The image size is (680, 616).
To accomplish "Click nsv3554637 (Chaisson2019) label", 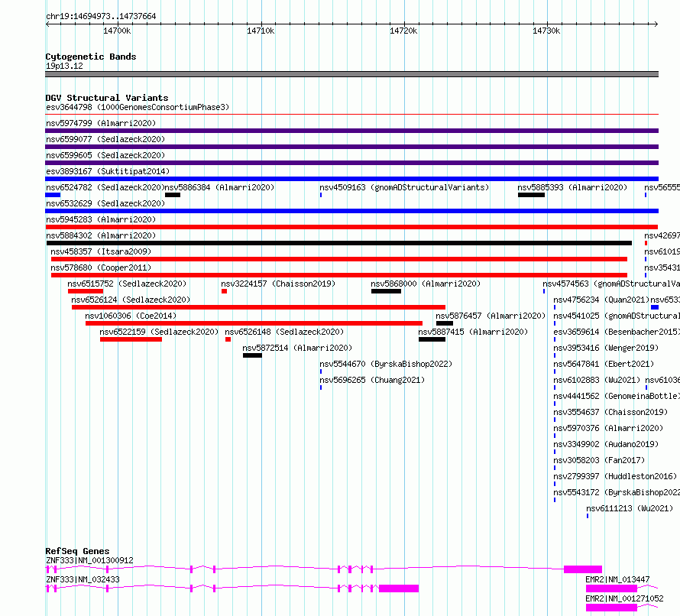I will (x=610, y=412).
